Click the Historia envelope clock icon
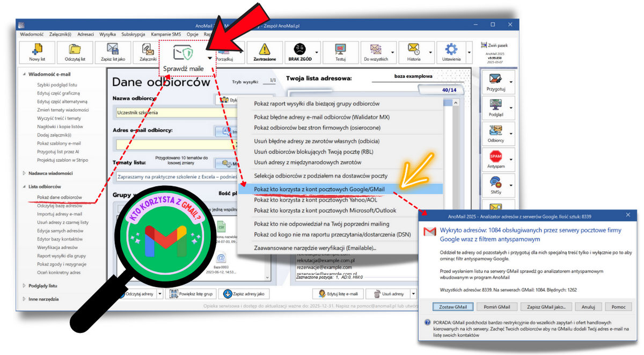 pos(413,49)
